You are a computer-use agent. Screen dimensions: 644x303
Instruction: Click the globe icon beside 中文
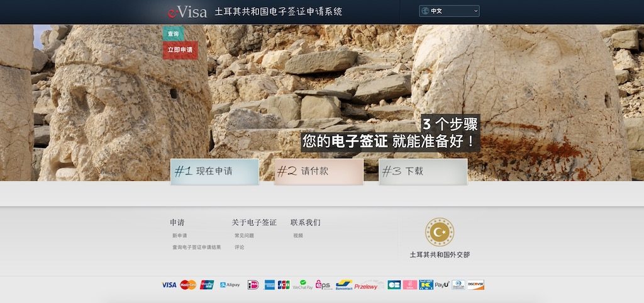(425, 11)
